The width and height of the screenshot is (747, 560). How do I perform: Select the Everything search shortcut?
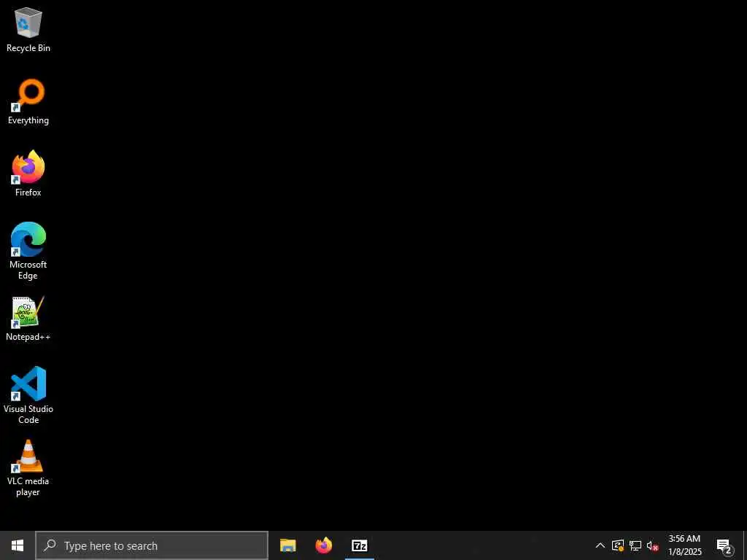[28, 102]
